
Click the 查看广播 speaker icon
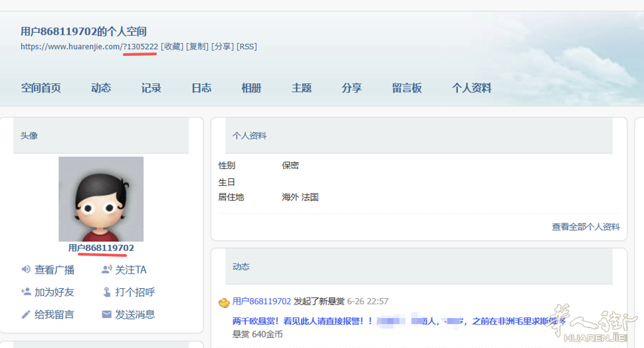[x=26, y=269]
